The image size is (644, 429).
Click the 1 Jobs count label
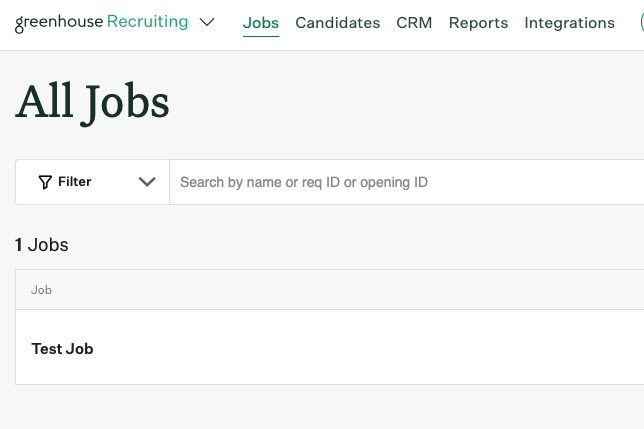pos(42,245)
